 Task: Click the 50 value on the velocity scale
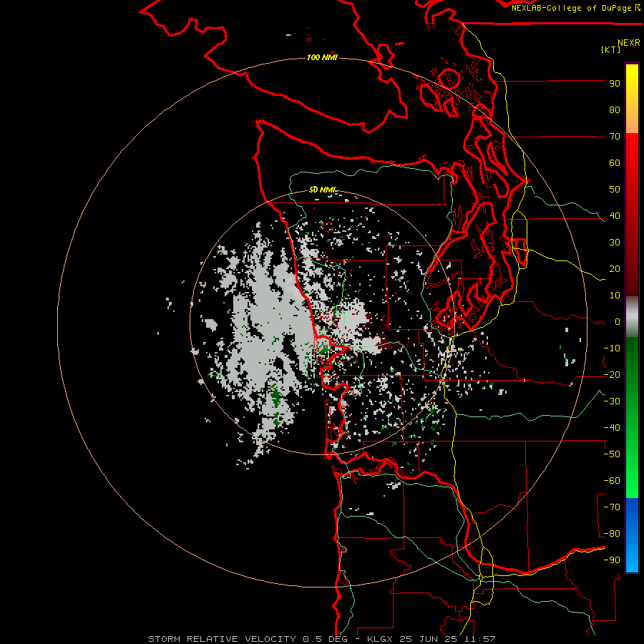pyautogui.click(x=615, y=190)
